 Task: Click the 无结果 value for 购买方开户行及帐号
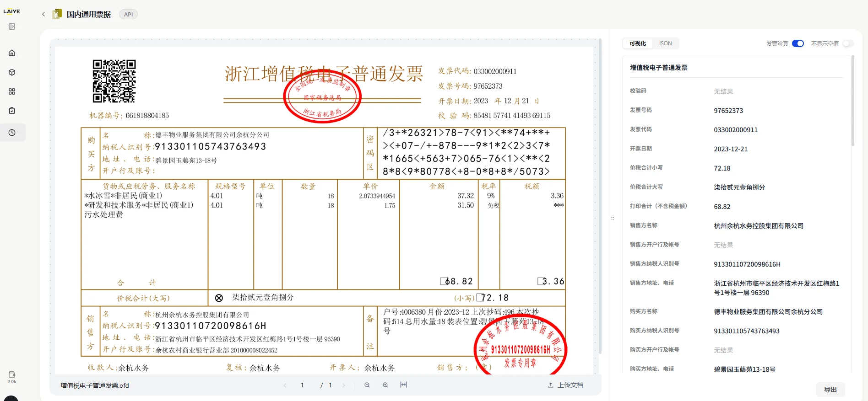tap(723, 350)
